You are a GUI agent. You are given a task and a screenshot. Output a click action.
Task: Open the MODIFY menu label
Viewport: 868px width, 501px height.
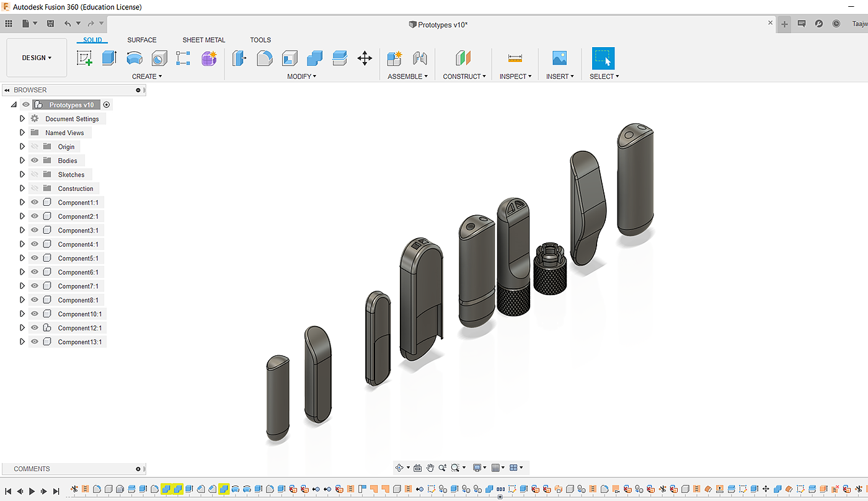pyautogui.click(x=301, y=76)
